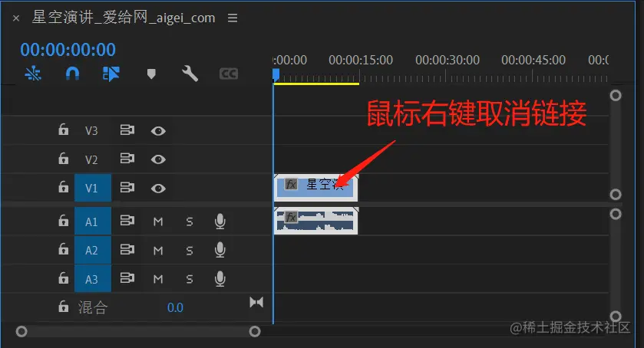
Task: Hide V1 track output eye
Action: pos(158,189)
